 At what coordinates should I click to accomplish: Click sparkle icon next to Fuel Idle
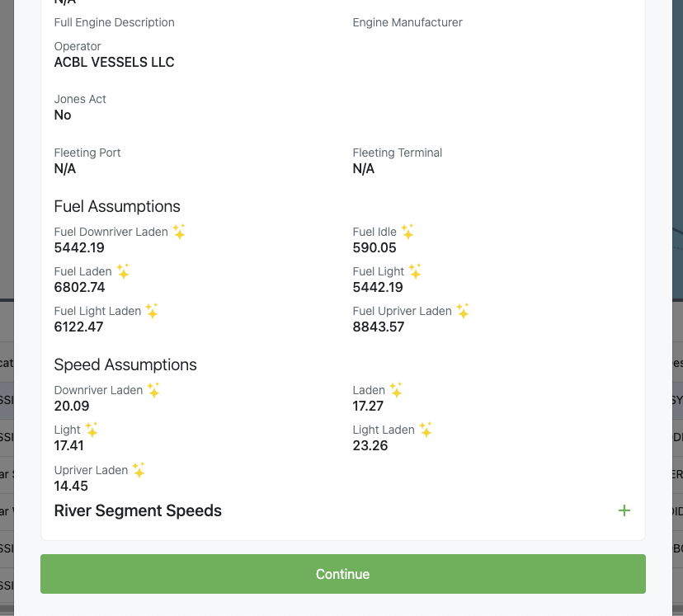click(x=407, y=232)
